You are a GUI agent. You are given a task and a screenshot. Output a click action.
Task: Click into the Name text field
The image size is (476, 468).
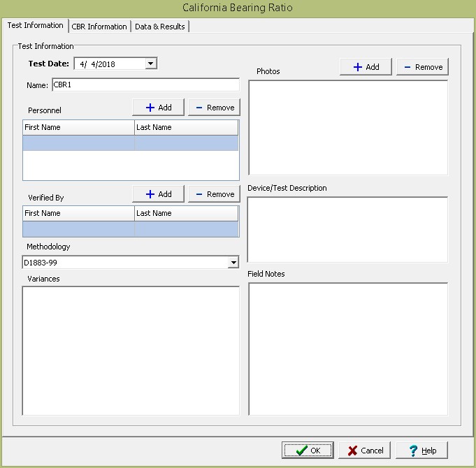click(x=145, y=85)
